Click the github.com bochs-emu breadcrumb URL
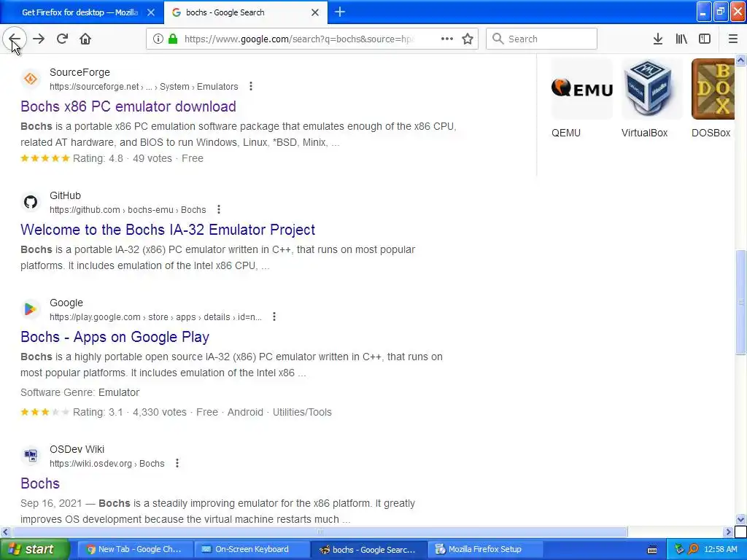The image size is (747, 560). [x=128, y=210]
